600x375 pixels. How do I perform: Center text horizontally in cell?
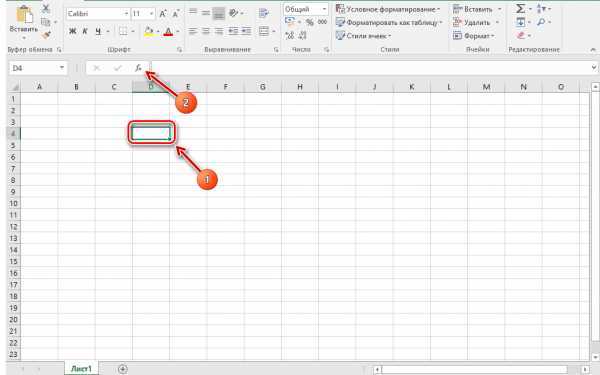point(206,31)
